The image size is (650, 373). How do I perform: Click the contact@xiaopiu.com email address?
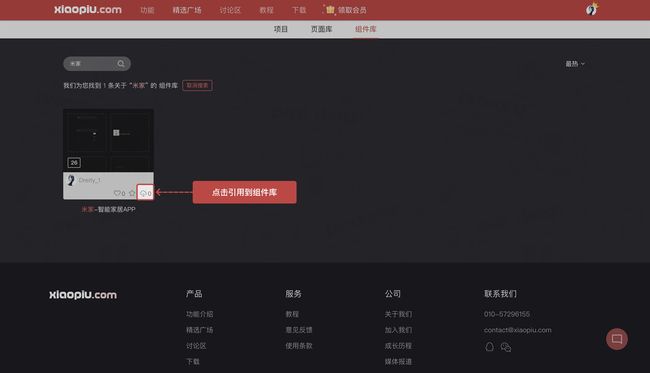point(517,330)
